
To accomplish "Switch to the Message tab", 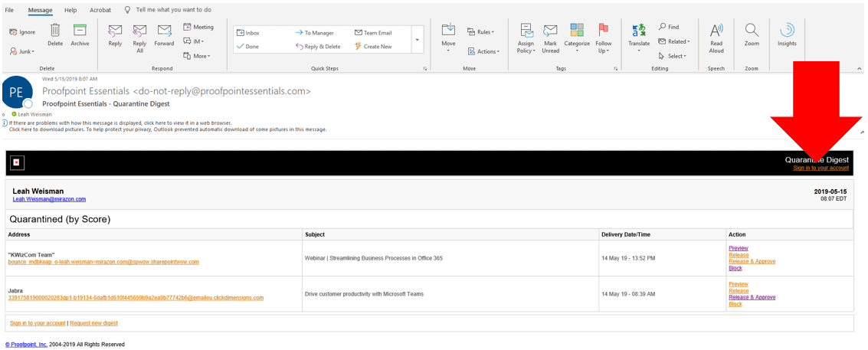I will 40,10.
